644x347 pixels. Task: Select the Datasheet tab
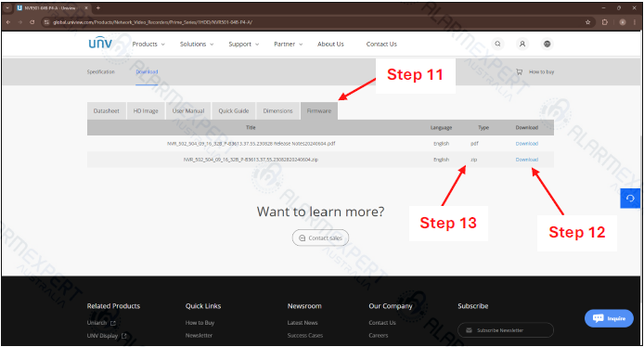pyautogui.click(x=107, y=111)
